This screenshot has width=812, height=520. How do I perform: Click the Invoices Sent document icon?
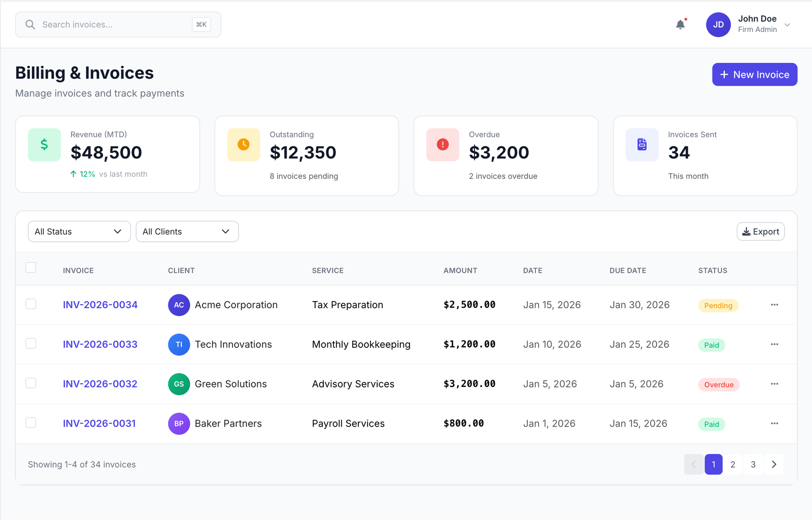[x=642, y=145]
